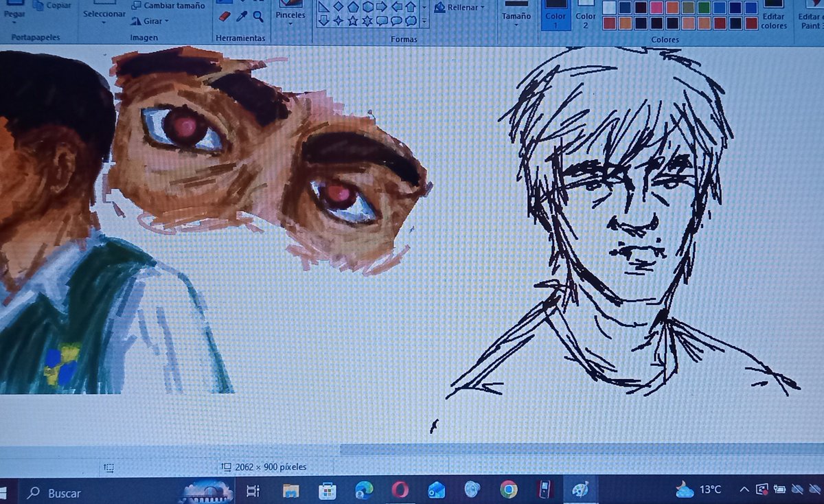Pick the up arrow shape

pyautogui.click(x=411, y=7)
